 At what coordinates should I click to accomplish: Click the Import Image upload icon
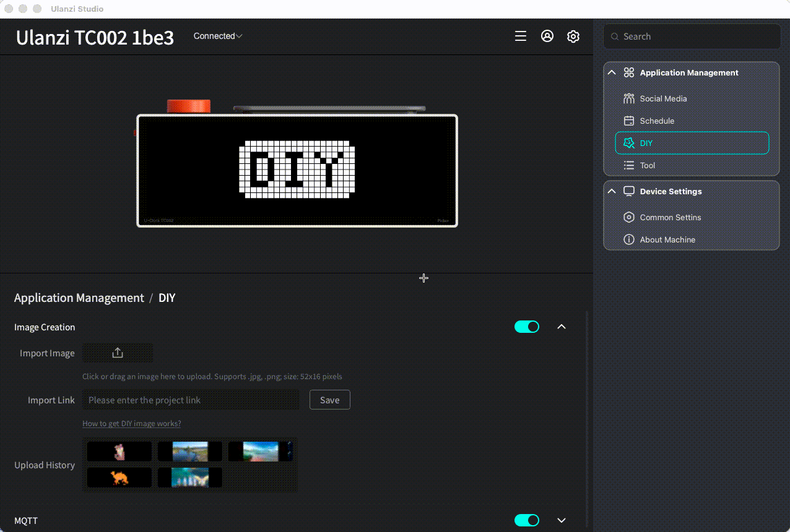[118, 353]
